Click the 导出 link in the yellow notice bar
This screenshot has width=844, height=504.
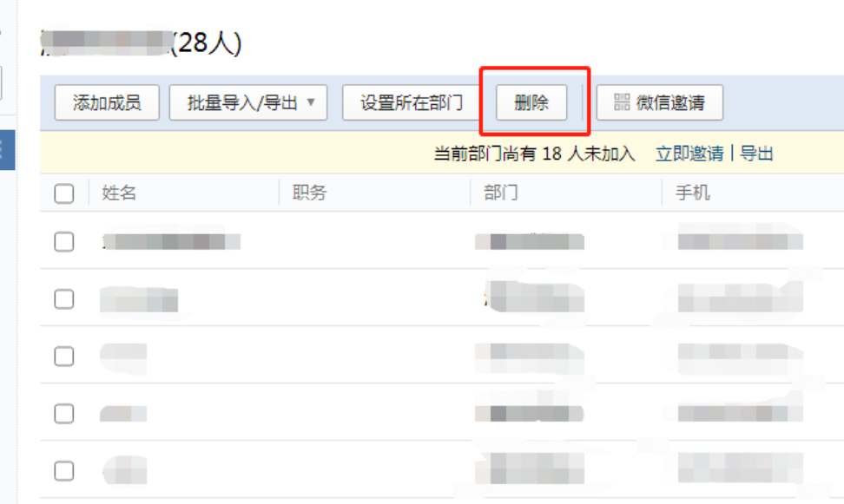(x=756, y=154)
